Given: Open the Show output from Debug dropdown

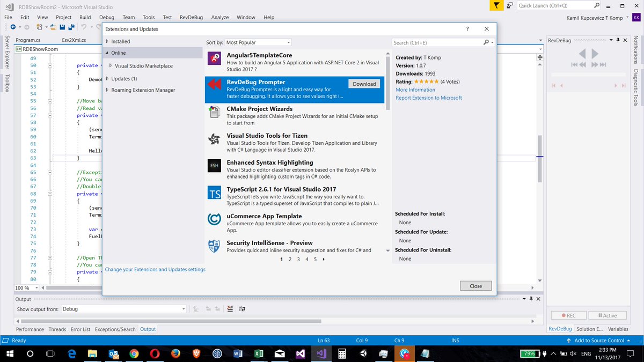Looking at the screenshot, I should pos(124,309).
